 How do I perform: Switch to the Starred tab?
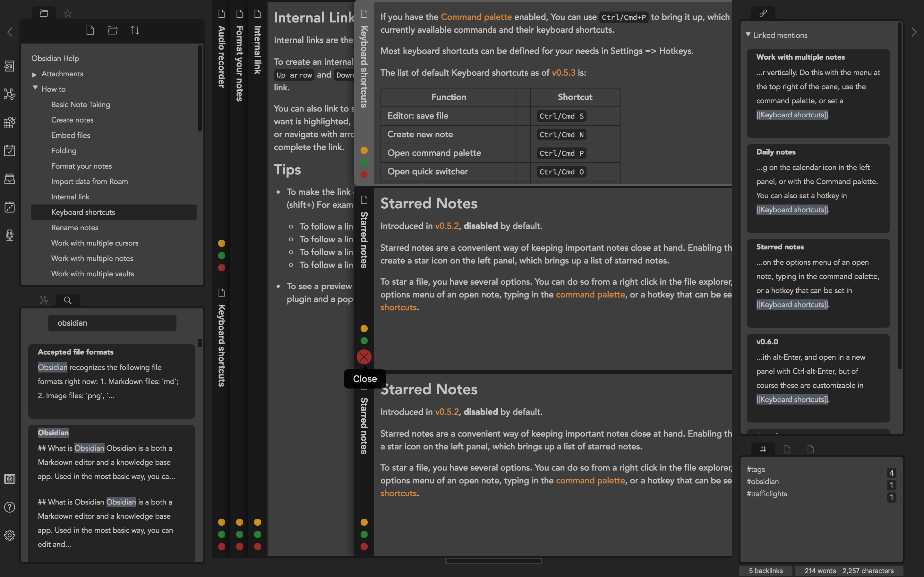tap(68, 13)
